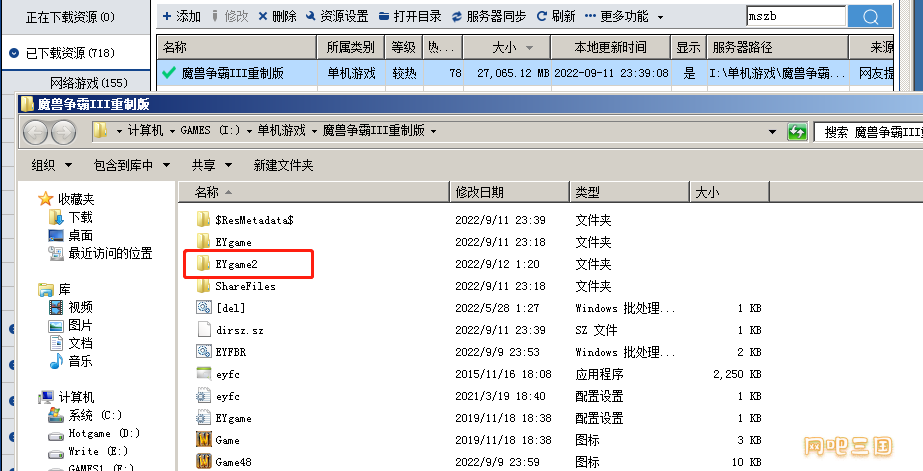The height and width of the screenshot is (471, 923).
Task: Sort files by 类型 column header
Action: tap(629, 192)
